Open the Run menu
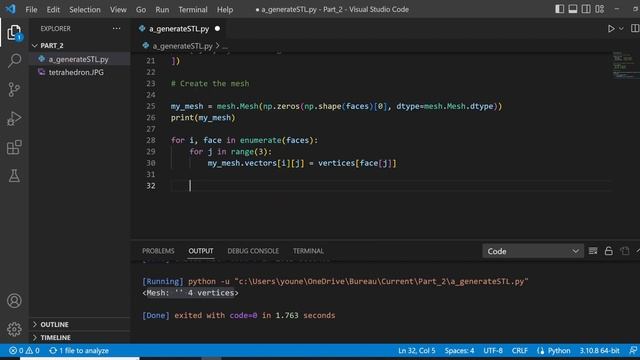The image size is (640, 360). tap(162, 9)
